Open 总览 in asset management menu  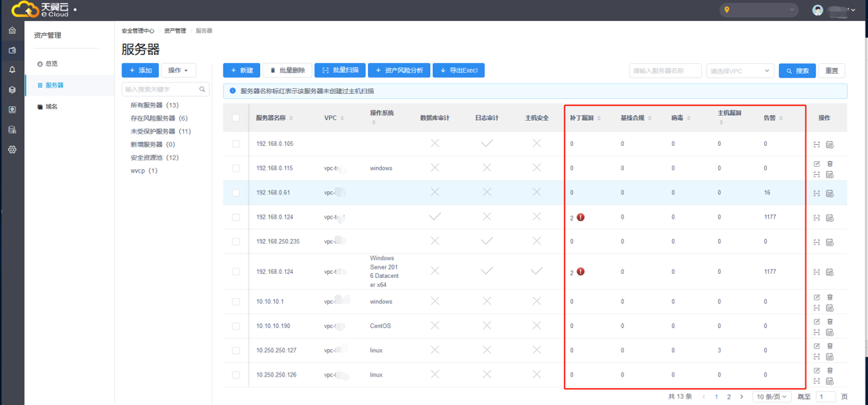[x=51, y=63]
